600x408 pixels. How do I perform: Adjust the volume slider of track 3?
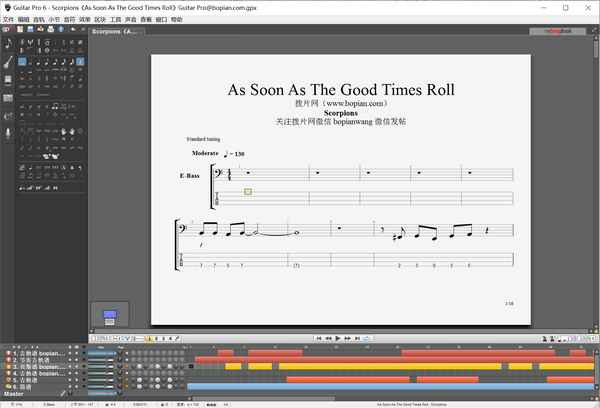click(100, 366)
